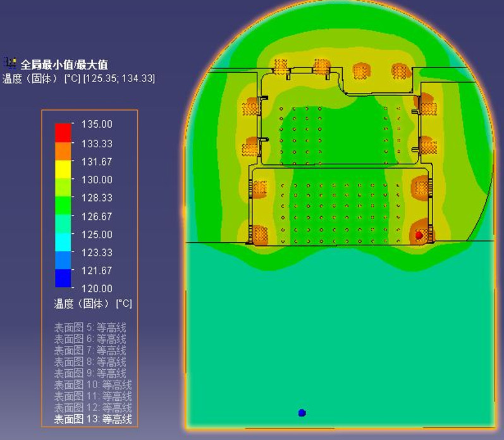Viewport: 504px width, 440px height.
Task: Click the 128.33 legend value
Action: [97, 197]
